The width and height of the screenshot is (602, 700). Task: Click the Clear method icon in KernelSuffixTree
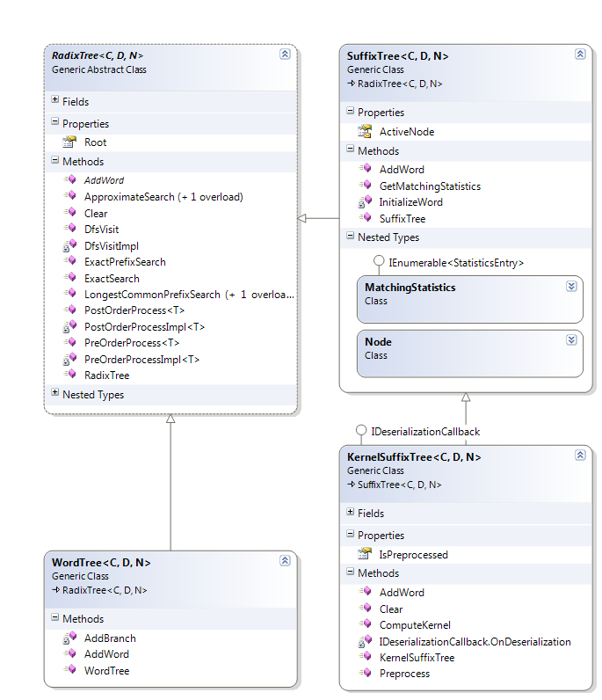pos(365,608)
